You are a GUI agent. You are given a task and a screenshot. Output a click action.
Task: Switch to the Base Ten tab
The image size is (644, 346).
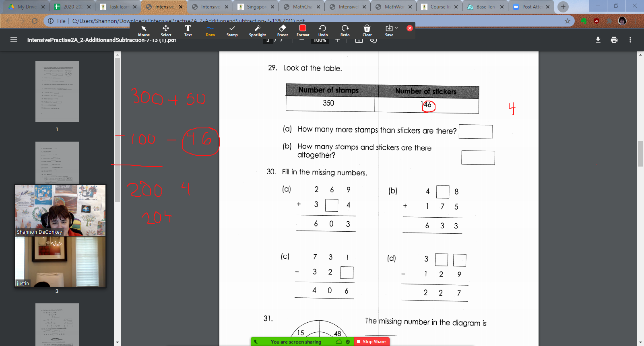(485, 7)
